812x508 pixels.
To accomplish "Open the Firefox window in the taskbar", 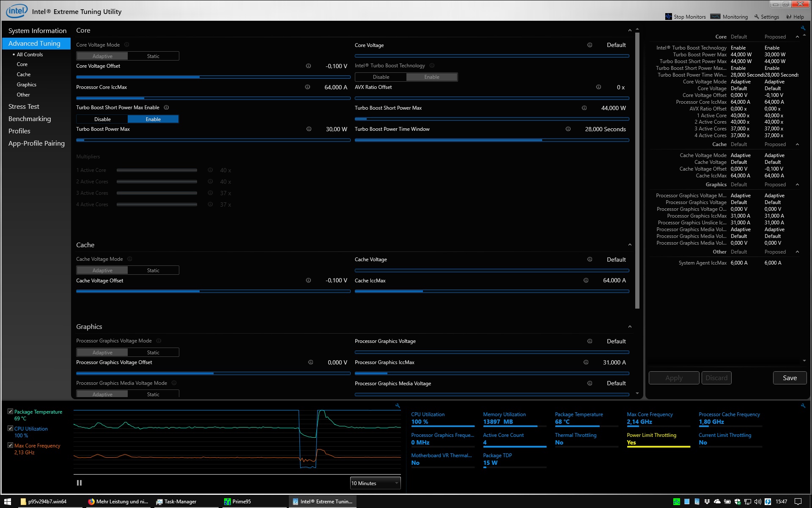I will [x=118, y=502].
